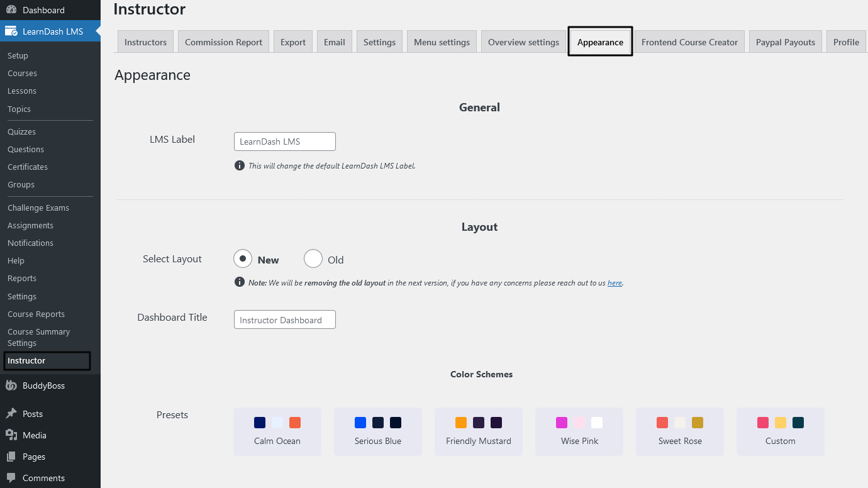Open the Export tab

(x=293, y=42)
